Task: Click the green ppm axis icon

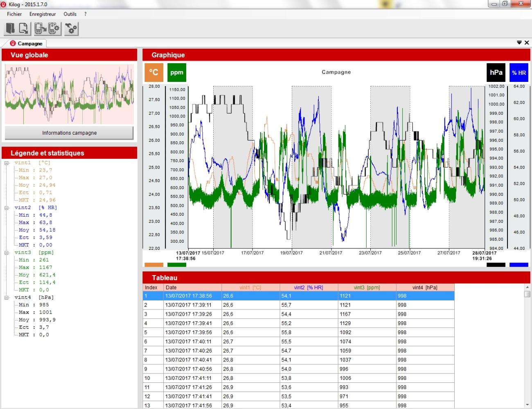Action: coord(177,72)
